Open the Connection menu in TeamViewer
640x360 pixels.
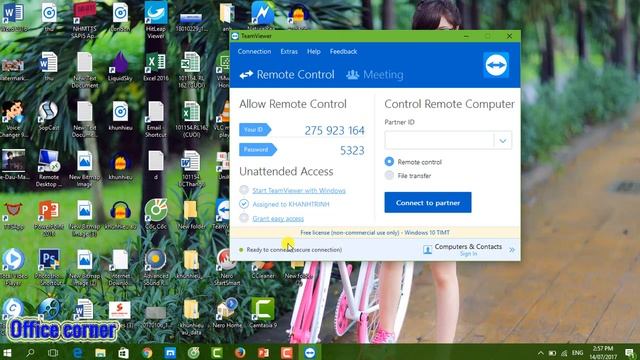tap(254, 51)
